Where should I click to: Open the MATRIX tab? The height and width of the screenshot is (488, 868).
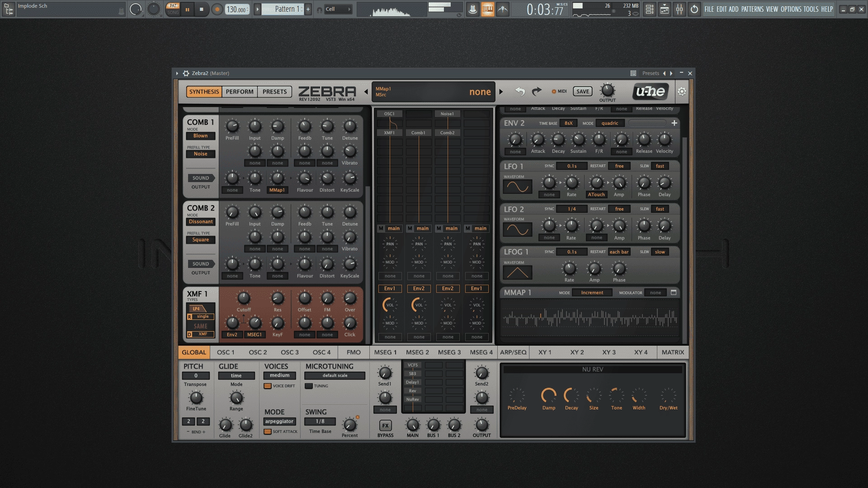click(x=673, y=352)
